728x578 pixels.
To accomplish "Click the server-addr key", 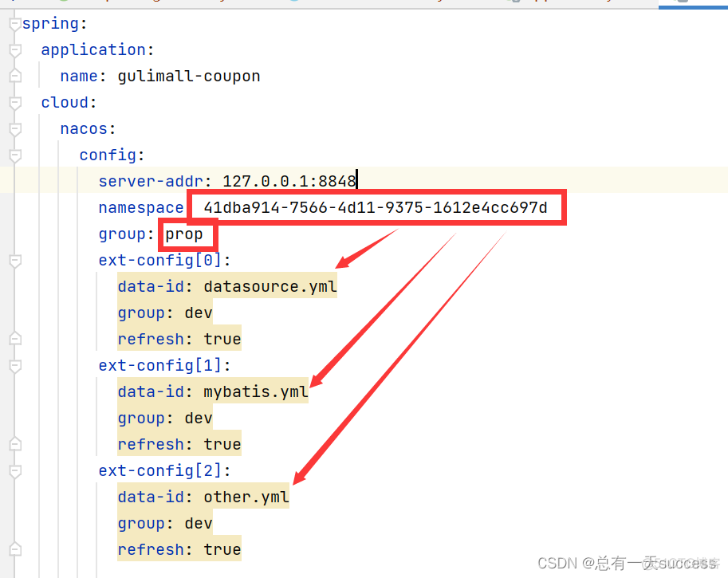I will [151, 181].
